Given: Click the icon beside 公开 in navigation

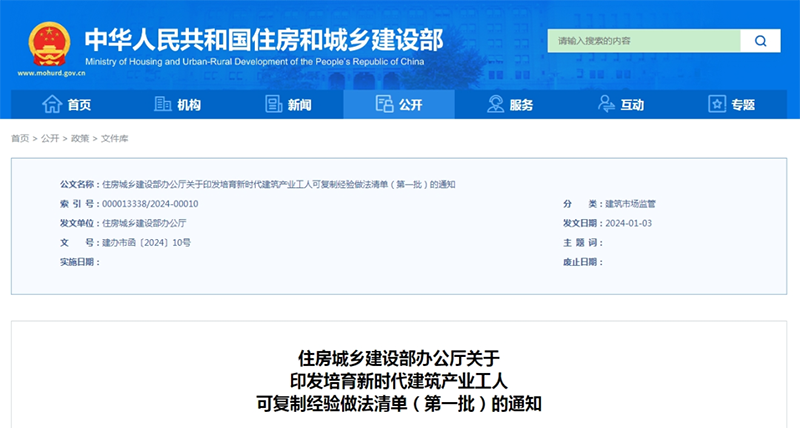Looking at the screenshot, I should [383, 105].
